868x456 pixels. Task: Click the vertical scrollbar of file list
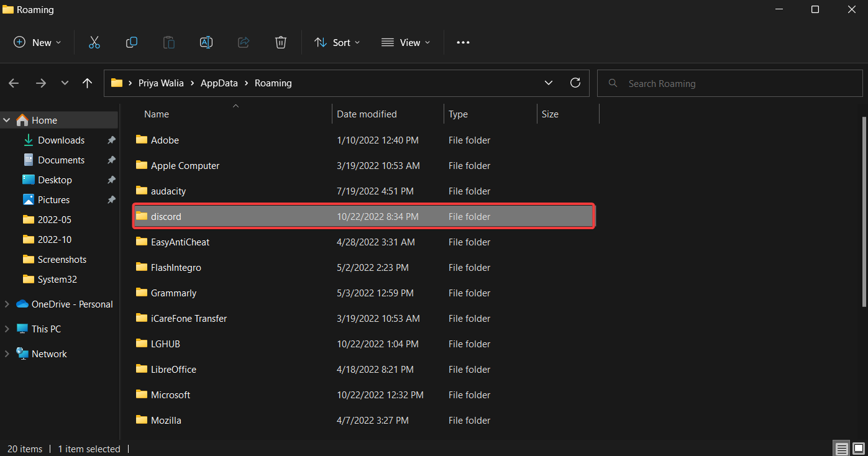coord(864,211)
